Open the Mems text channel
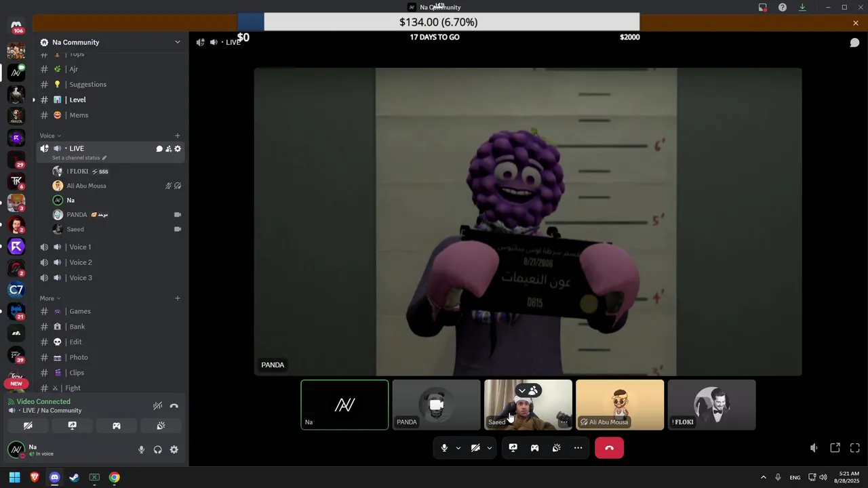868x488 pixels. (x=111, y=115)
